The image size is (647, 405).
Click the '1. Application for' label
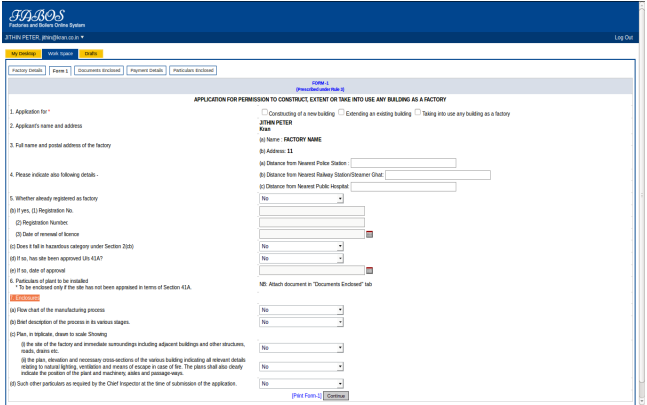click(30, 112)
